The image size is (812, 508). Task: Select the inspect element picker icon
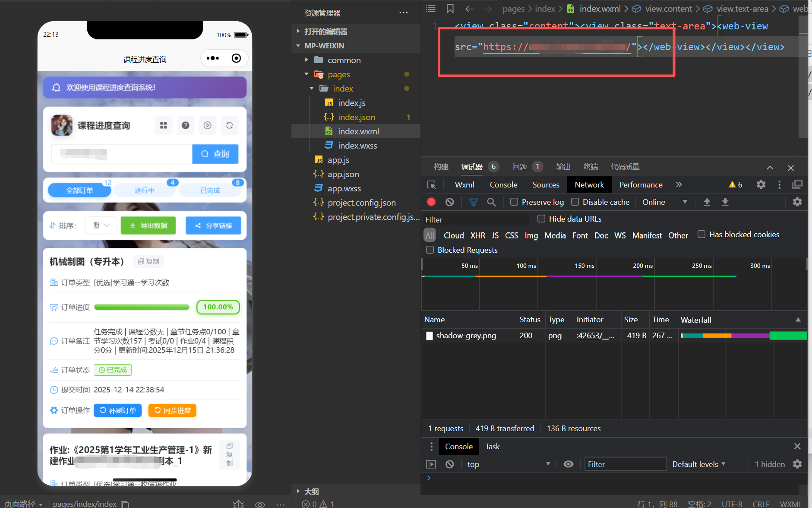(431, 185)
